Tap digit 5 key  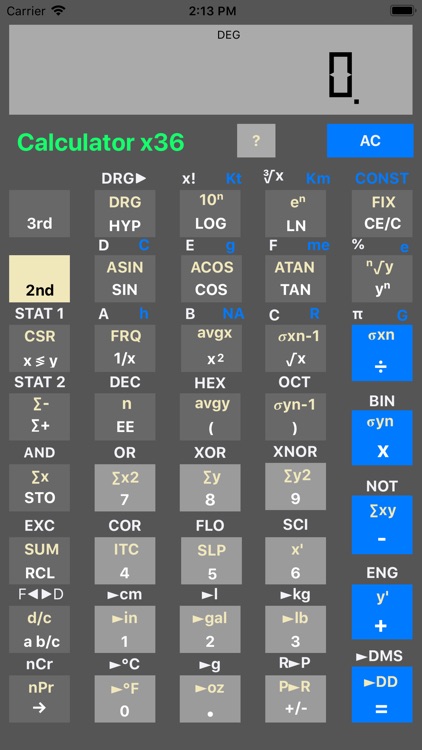[211, 560]
